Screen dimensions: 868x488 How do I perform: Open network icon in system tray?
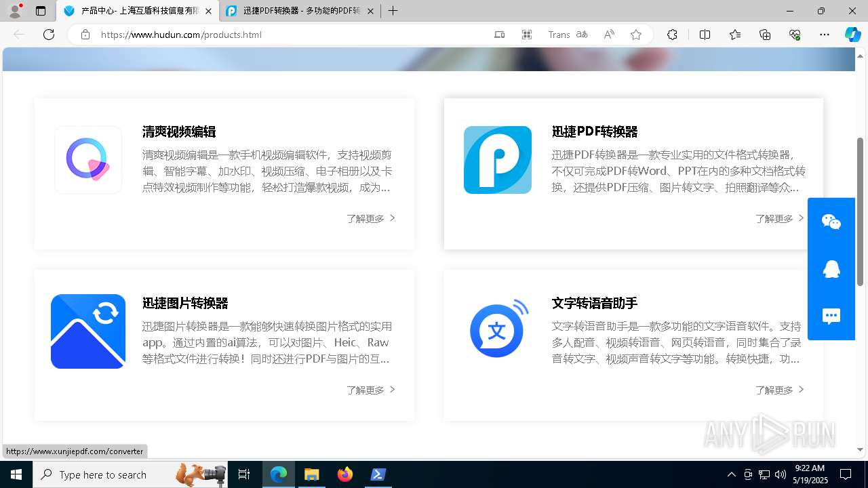pos(764,474)
